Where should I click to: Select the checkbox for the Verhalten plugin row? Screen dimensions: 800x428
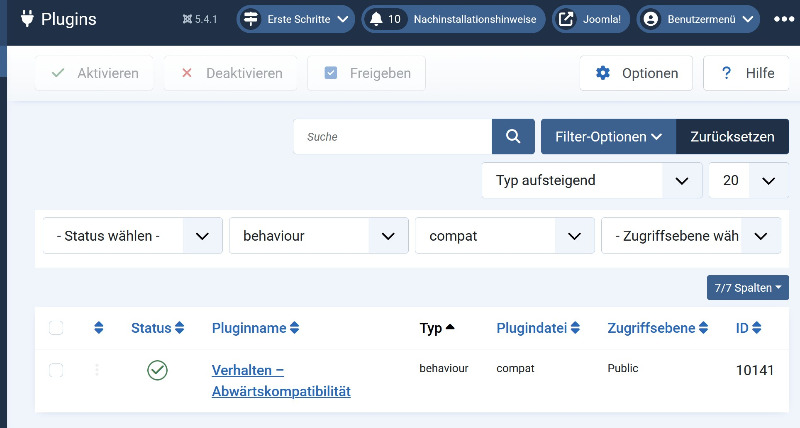pos(56,370)
